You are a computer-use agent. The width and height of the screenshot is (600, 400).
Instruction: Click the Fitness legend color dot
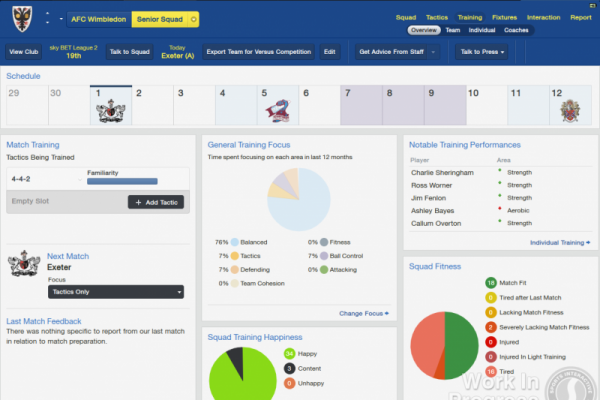(x=324, y=242)
